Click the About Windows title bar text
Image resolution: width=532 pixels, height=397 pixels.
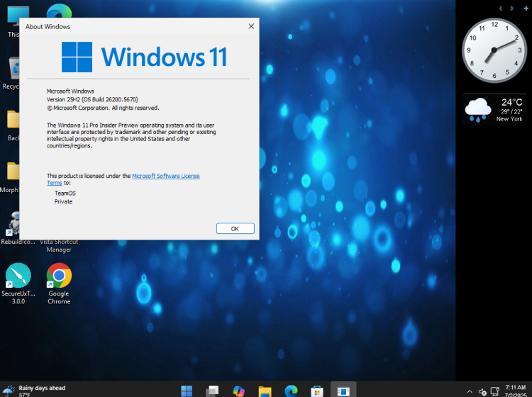point(48,26)
